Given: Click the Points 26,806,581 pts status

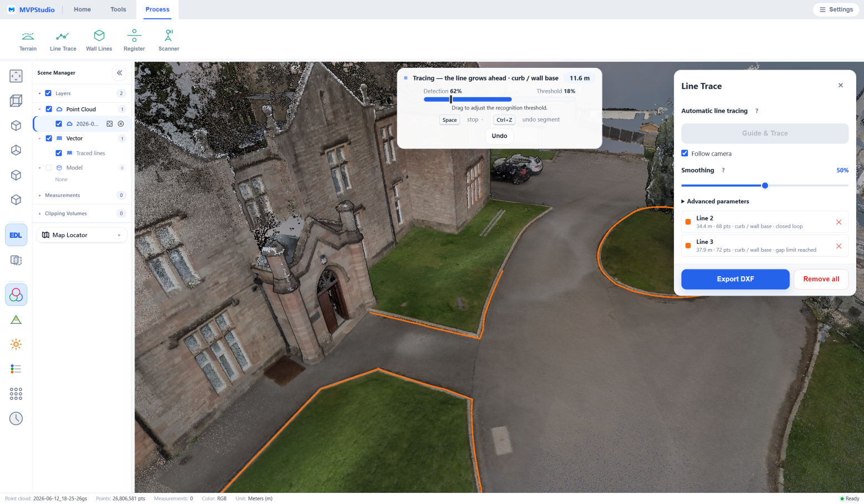Looking at the screenshot, I should click(120, 498).
